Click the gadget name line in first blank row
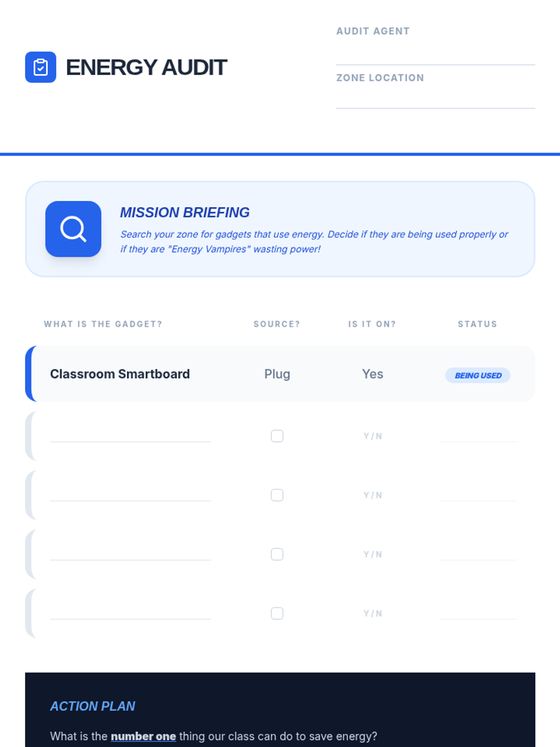The image size is (560, 747). point(130,434)
